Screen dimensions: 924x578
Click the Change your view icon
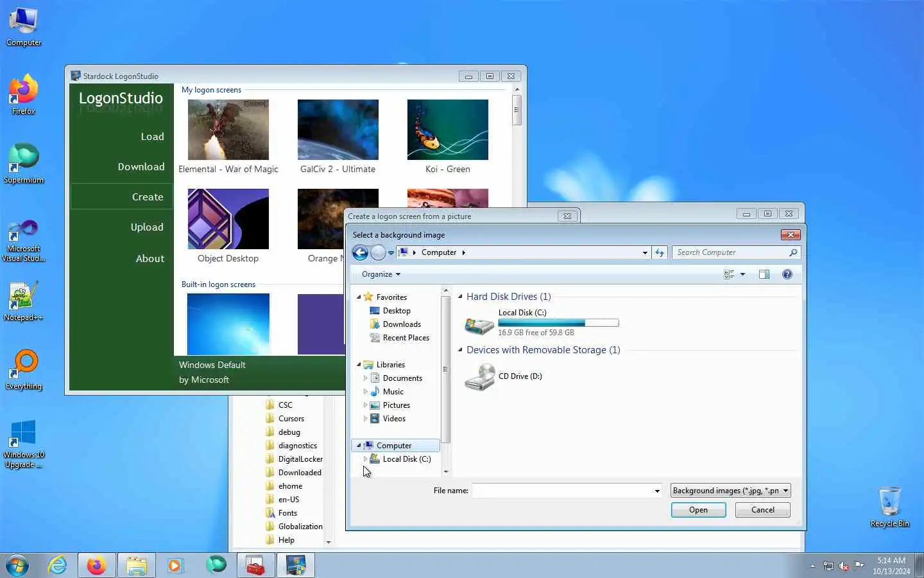[x=729, y=274]
